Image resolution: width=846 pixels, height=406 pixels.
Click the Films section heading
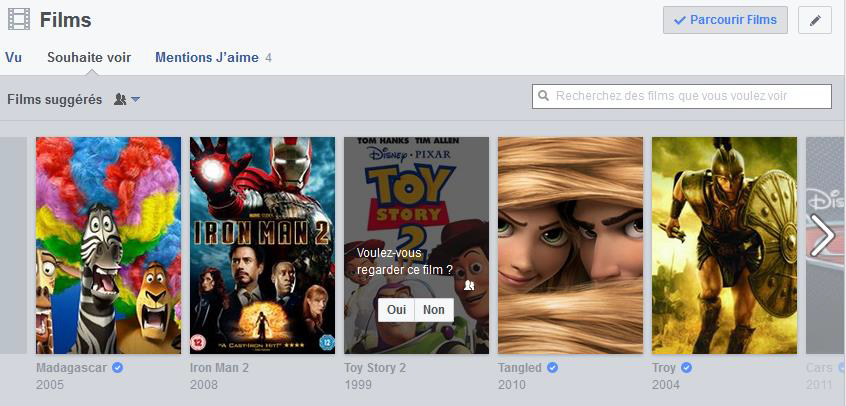click(65, 21)
